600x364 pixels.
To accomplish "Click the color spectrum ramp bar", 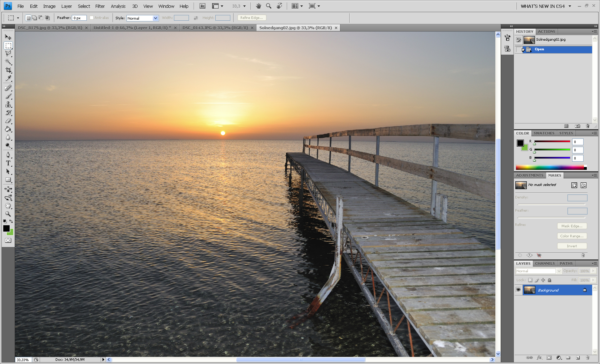I will (550, 167).
